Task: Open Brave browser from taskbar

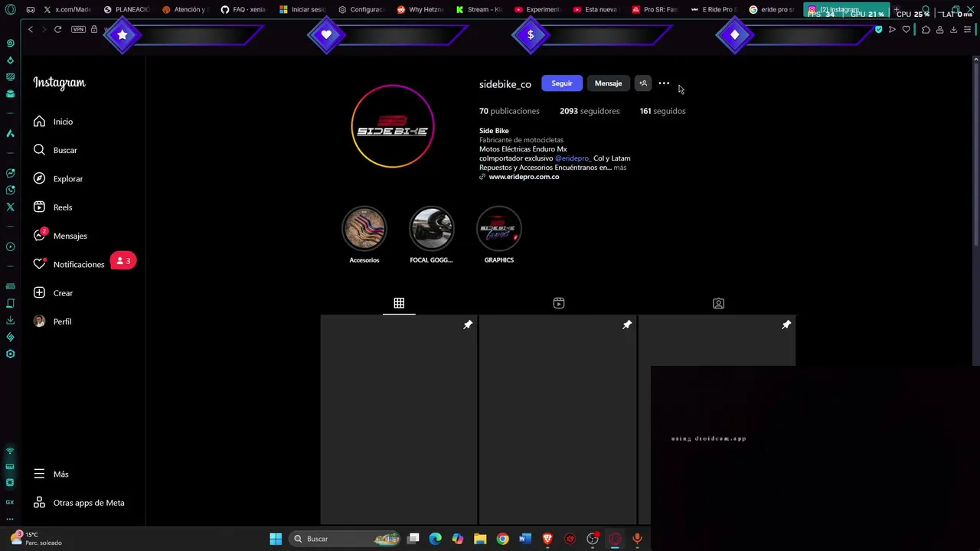Action: coord(547,539)
